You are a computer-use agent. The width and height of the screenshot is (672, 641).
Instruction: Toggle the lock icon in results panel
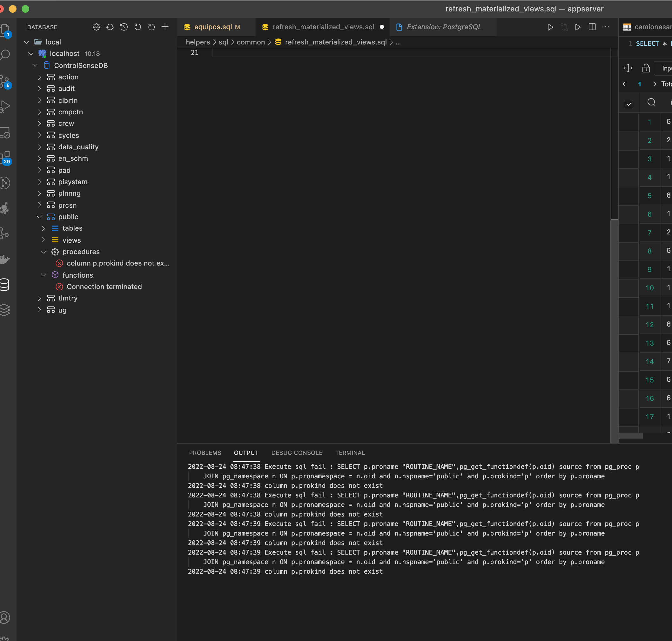tap(646, 68)
